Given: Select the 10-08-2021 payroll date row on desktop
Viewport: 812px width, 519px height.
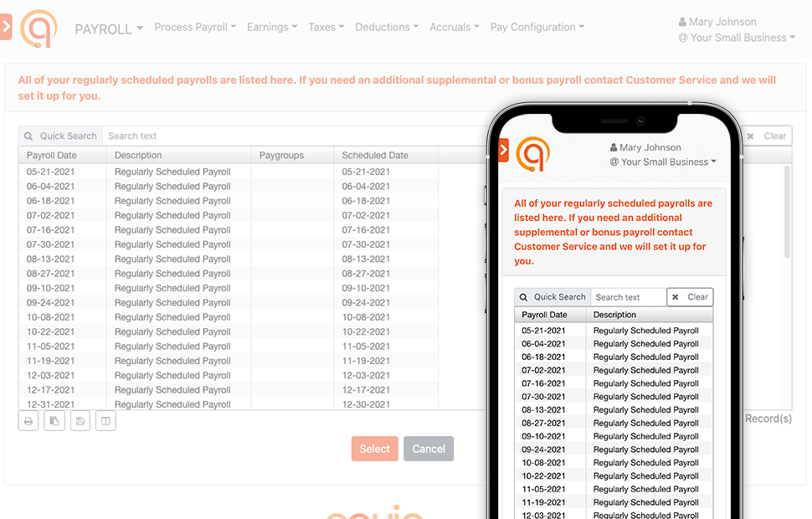Looking at the screenshot, I should coord(254,317).
